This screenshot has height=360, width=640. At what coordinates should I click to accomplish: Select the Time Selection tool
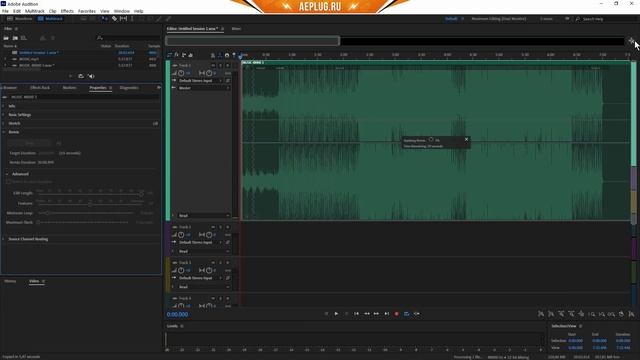132,19
